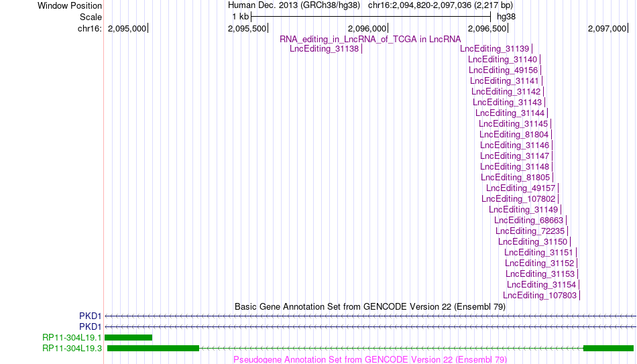Click the RP11-304L19.3 right-side exon block

click(x=608, y=348)
